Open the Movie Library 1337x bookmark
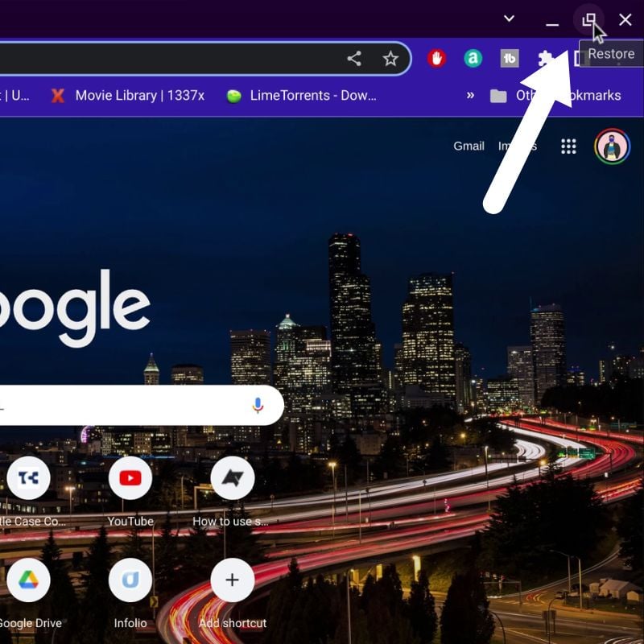The image size is (644, 644). click(x=129, y=95)
